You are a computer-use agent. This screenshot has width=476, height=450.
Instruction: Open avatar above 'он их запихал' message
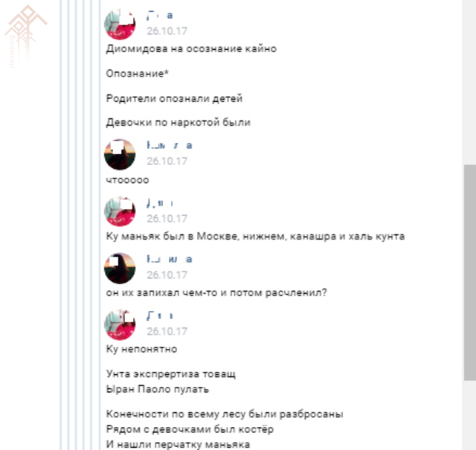point(120,269)
